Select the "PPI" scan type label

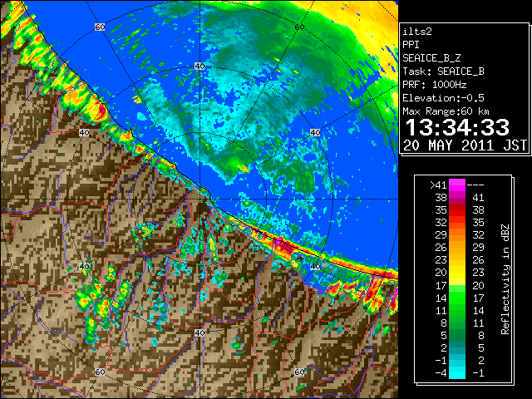click(x=411, y=45)
